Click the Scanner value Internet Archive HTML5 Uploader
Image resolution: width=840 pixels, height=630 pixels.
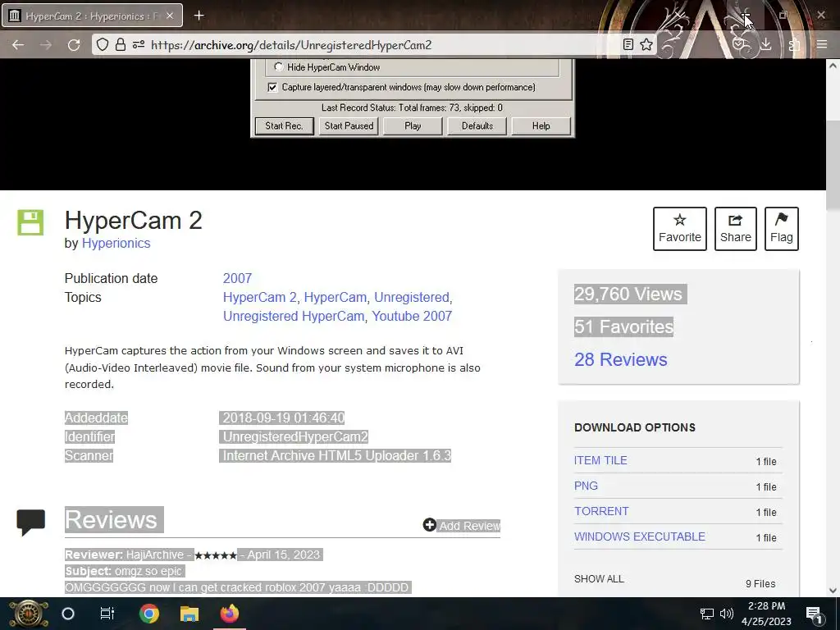pyautogui.click(x=336, y=455)
